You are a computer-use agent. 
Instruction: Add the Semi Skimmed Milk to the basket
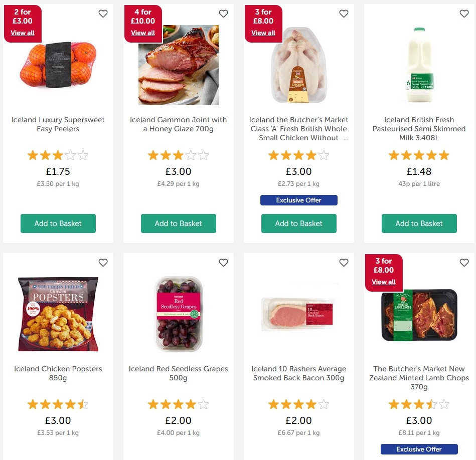point(419,223)
